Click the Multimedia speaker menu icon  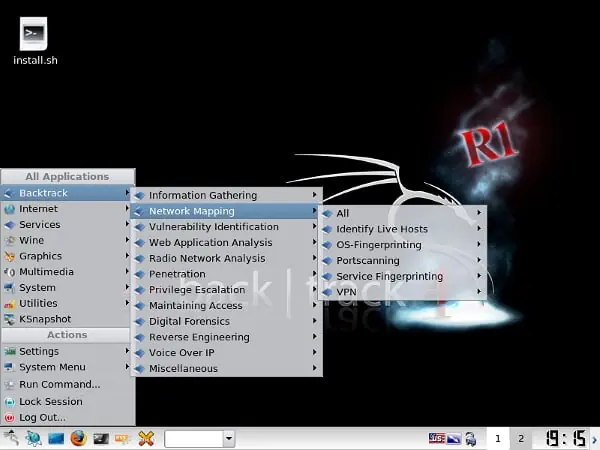10,272
